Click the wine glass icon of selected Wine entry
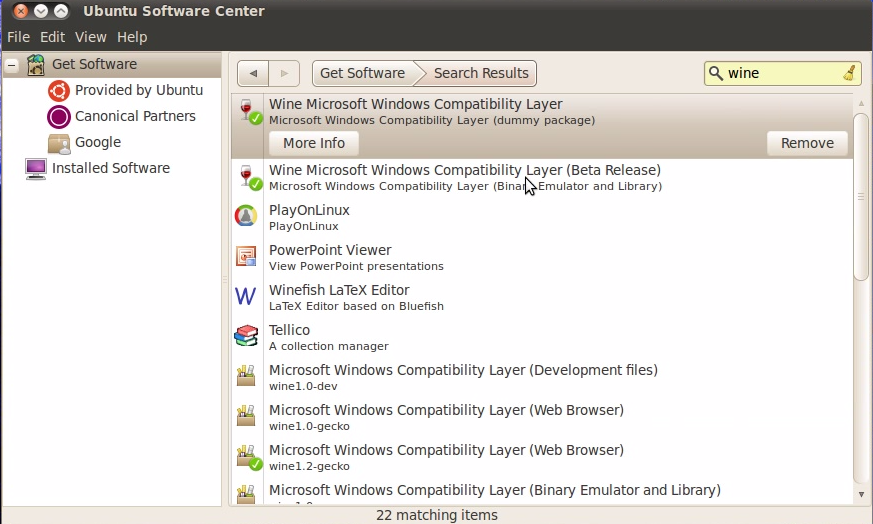The image size is (873, 524). tap(248, 110)
